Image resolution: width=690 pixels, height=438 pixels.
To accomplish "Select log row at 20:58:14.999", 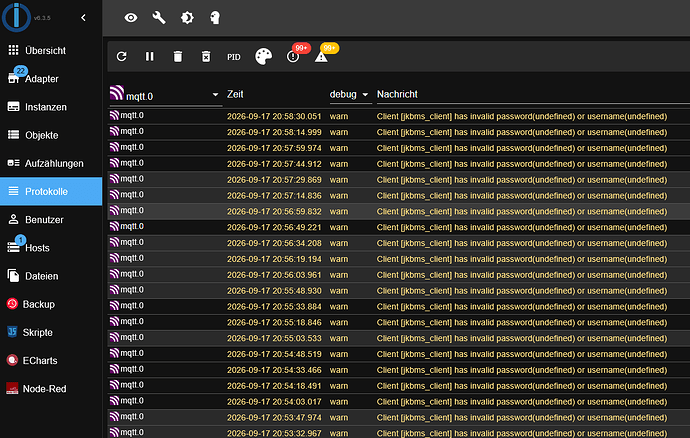I will [399, 132].
